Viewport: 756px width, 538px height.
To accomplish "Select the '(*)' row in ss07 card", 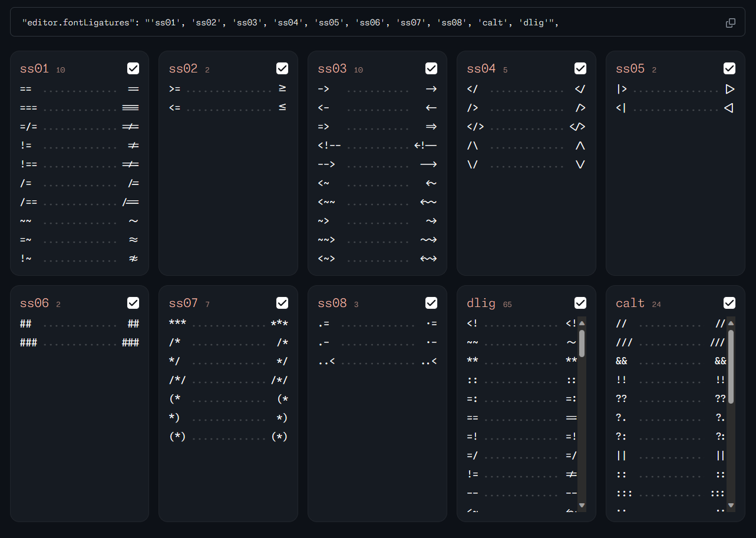I will click(229, 437).
